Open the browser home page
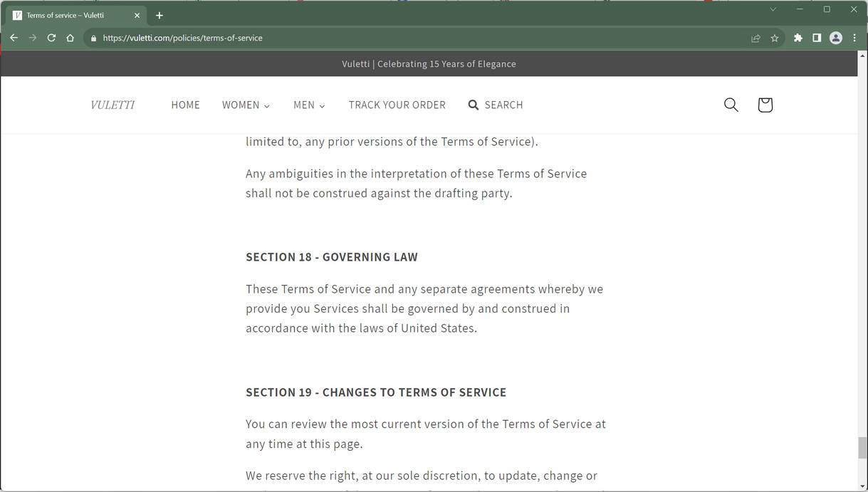 pos(70,38)
